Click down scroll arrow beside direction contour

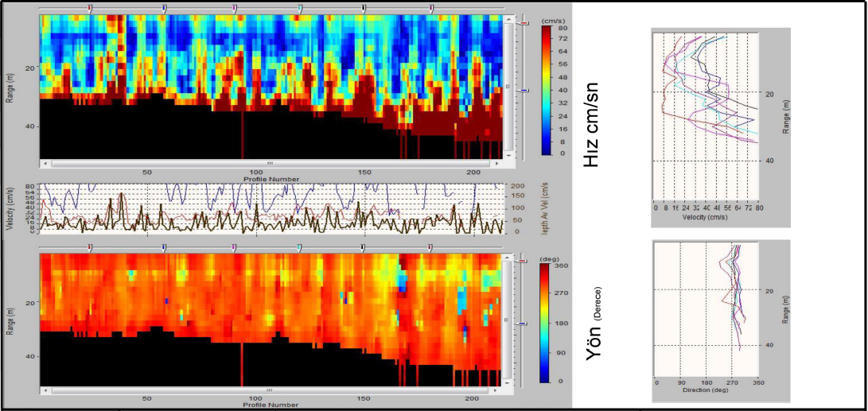pyautogui.click(x=507, y=382)
